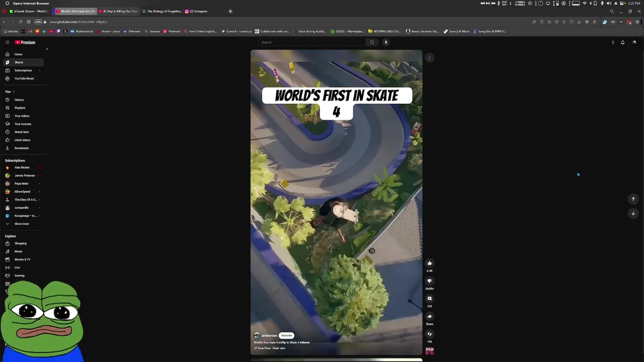
Task: Open Suno AI Music bookmark
Action: pos(457,31)
